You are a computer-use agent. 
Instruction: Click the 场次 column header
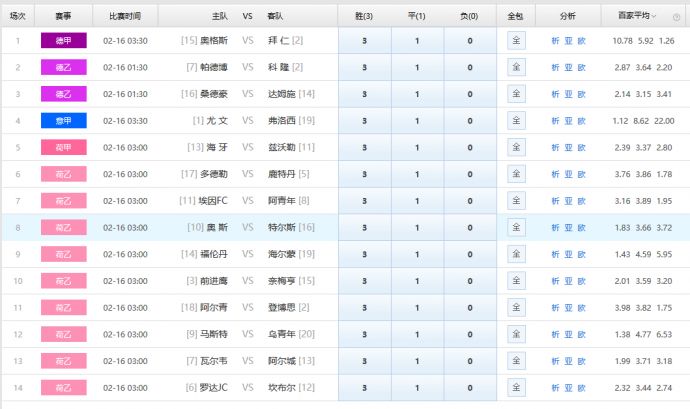18,16
